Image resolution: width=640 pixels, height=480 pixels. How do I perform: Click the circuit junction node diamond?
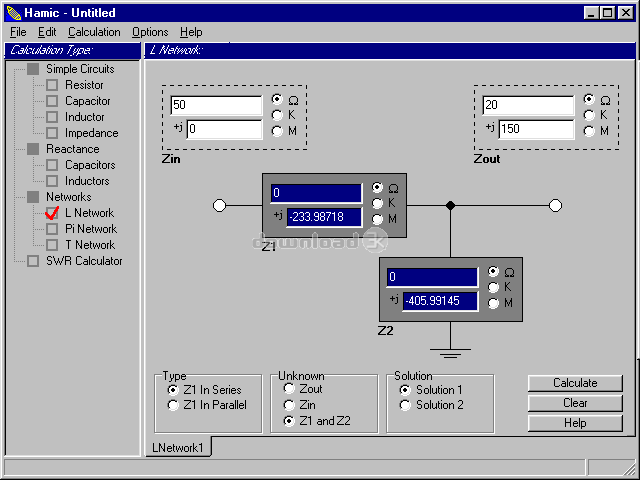pyautogui.click(x=450, y=205)
